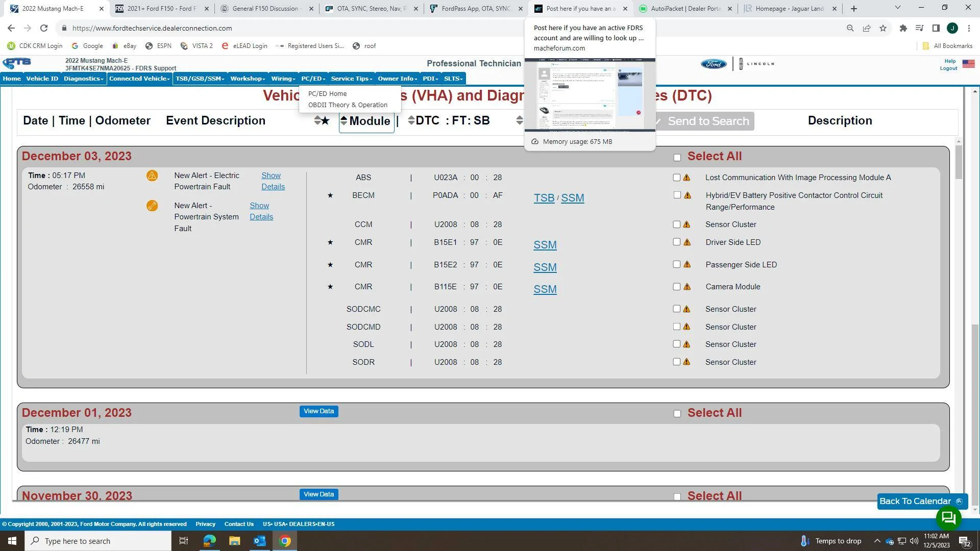Expand the Wiring dropdown menu

[283, 79]
